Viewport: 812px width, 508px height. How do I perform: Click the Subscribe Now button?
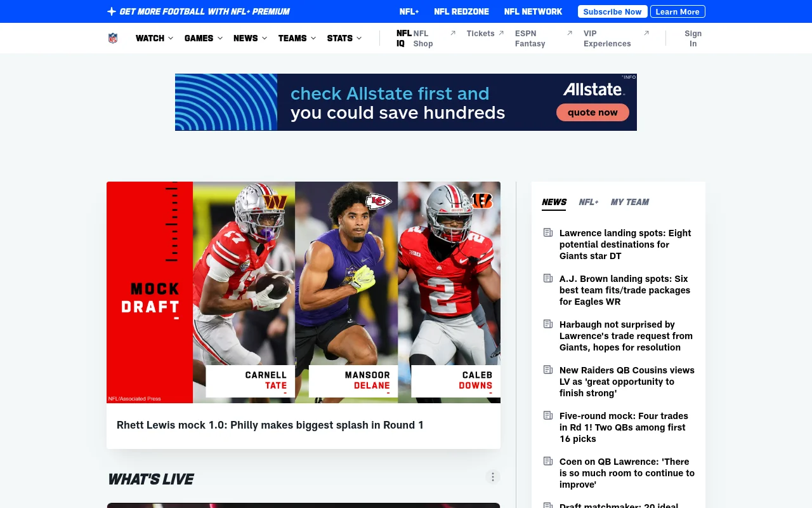[612, 11]
